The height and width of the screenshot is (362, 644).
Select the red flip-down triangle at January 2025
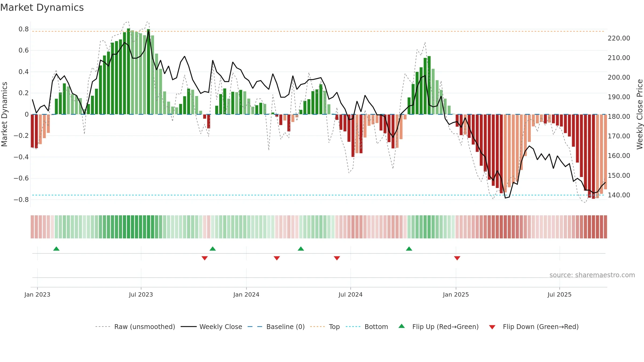click(x=457, y=258)
